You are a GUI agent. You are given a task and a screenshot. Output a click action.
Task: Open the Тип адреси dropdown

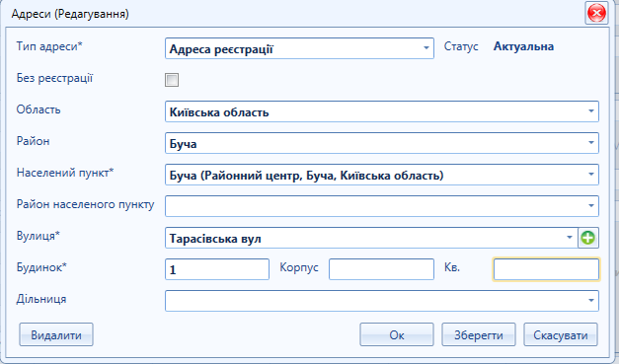[426, 48]
